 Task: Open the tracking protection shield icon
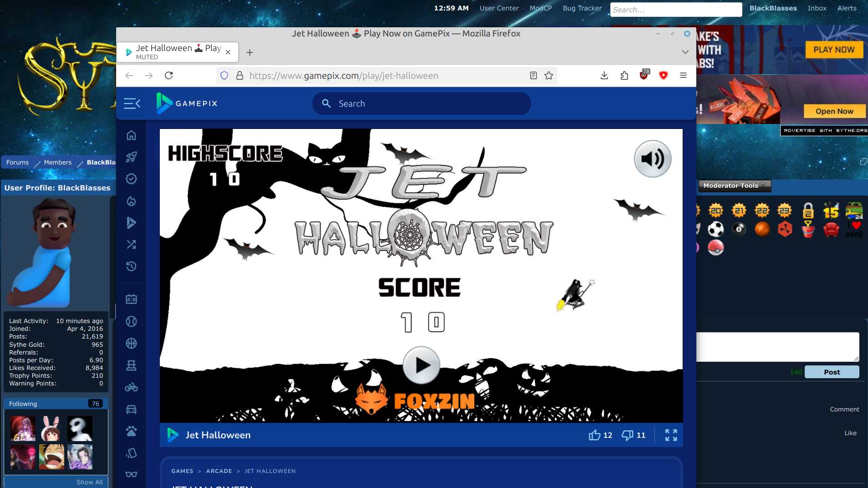(x=224, y=76)
